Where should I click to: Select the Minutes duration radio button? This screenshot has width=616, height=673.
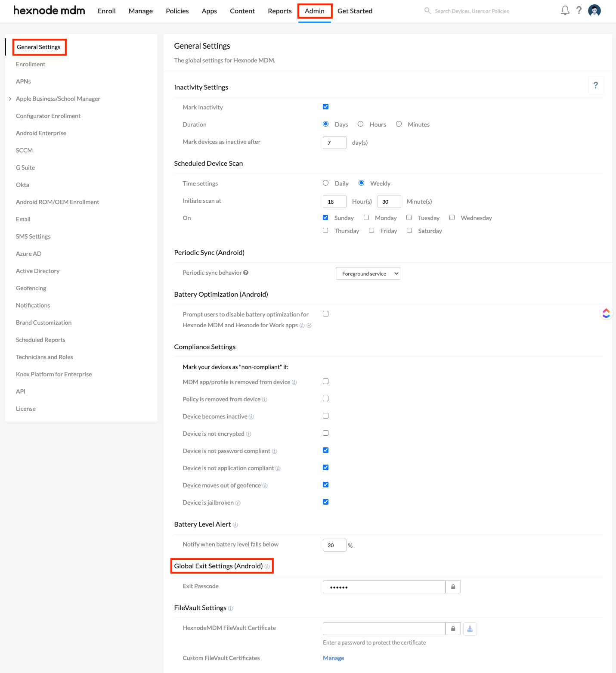pyautogui.click(x=399, y=124)
